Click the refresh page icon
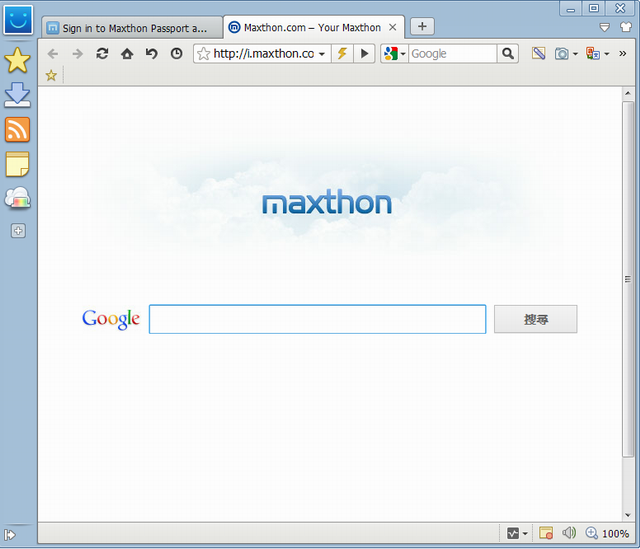The image size is (640, 549). point(102,53)
